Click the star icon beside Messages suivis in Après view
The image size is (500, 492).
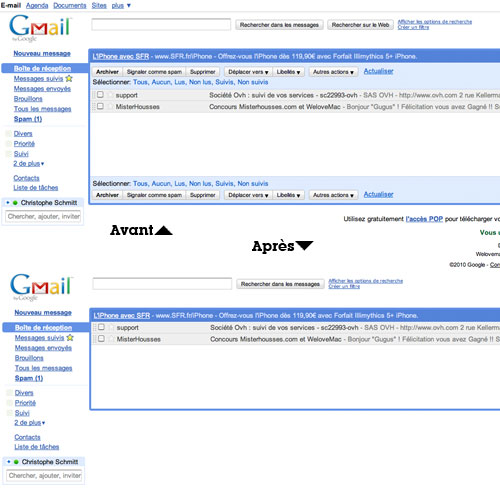(x=70, y=338)
